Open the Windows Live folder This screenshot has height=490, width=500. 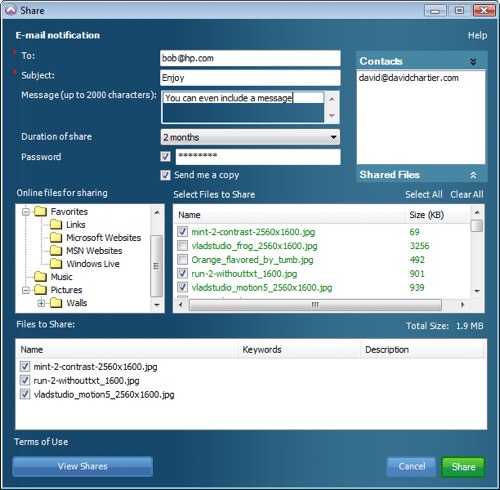pos(85,264)
